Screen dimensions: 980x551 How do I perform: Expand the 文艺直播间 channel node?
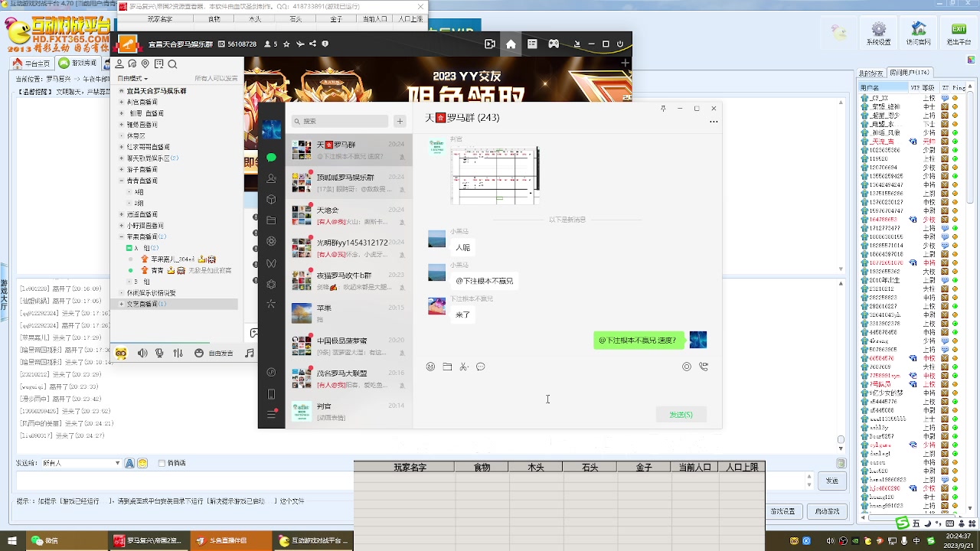pyautogui.click(x=121, y=305)
